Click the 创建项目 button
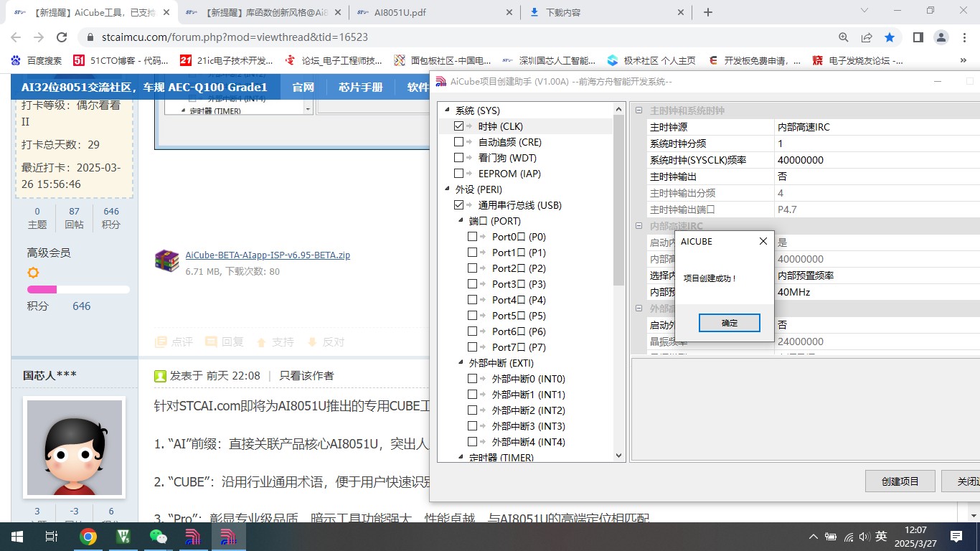 coord(900,481)
